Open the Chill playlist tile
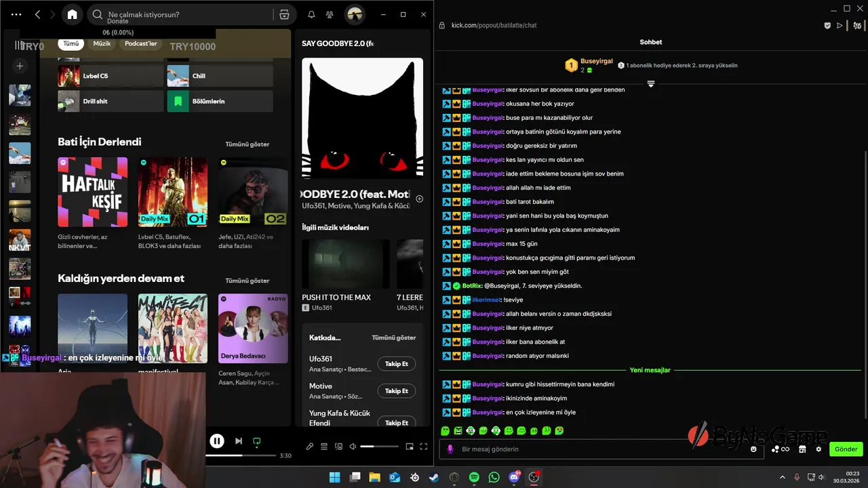The width and height of the screenshot is (868, 488). [220, 76]
